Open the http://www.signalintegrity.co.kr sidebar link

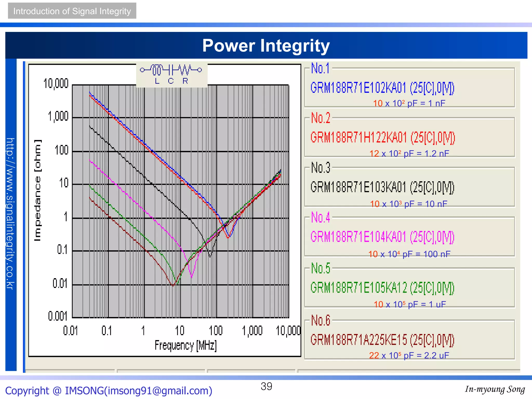click(10, 214)
